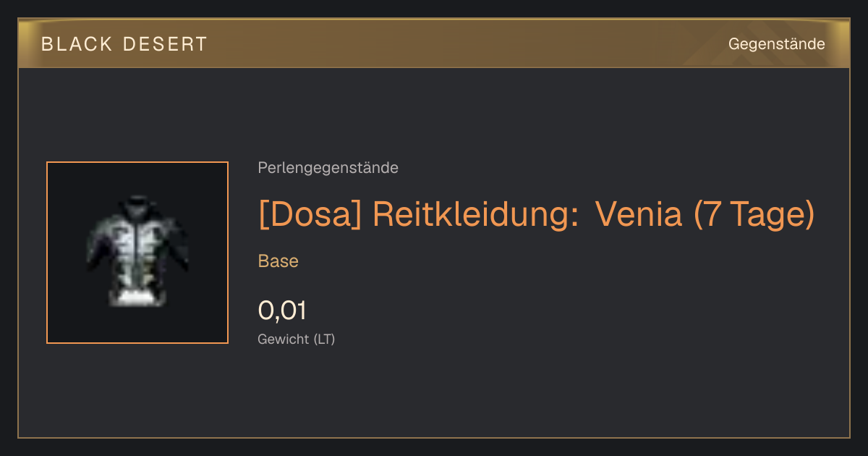The width and height of the screenshot is (868, 456).
Task: Click the dark card area below Gewicht
Action: (434, 394)
